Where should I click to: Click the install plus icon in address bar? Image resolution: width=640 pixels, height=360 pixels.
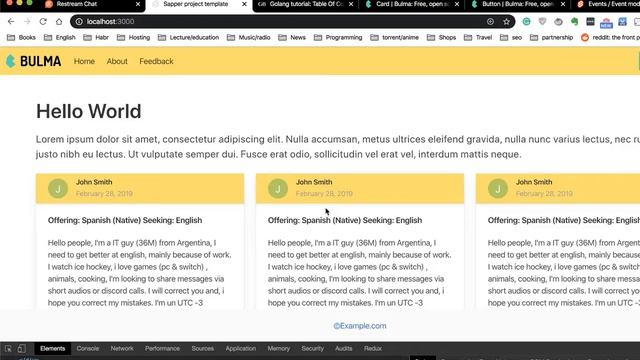[x=490, y=22]
